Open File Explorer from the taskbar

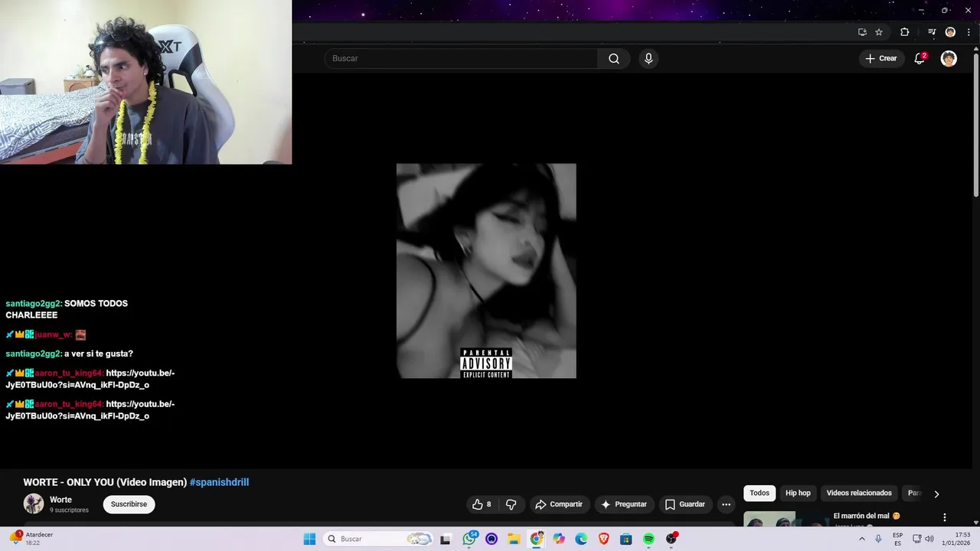click(514, 539)
